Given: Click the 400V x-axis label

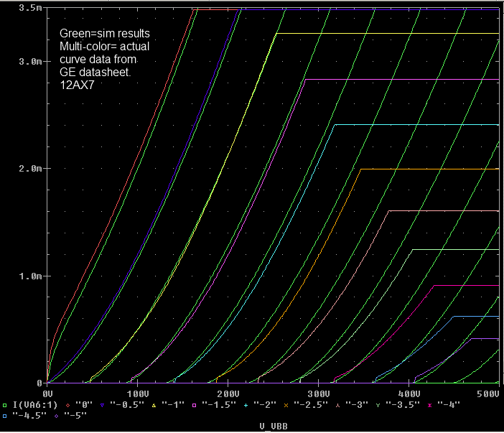Looking at the screenshot, I should pyautogui.click(x=409, y=394).
